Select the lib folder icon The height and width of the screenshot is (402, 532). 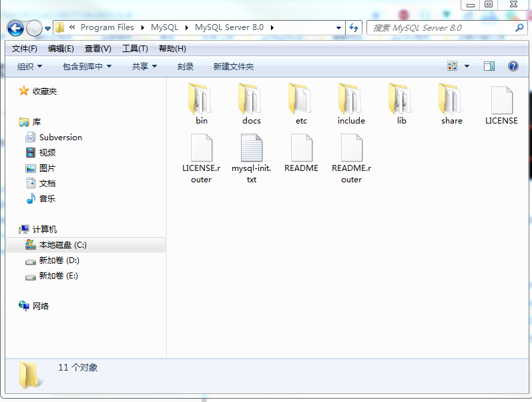pyautogui.click(x=401, y=99)
